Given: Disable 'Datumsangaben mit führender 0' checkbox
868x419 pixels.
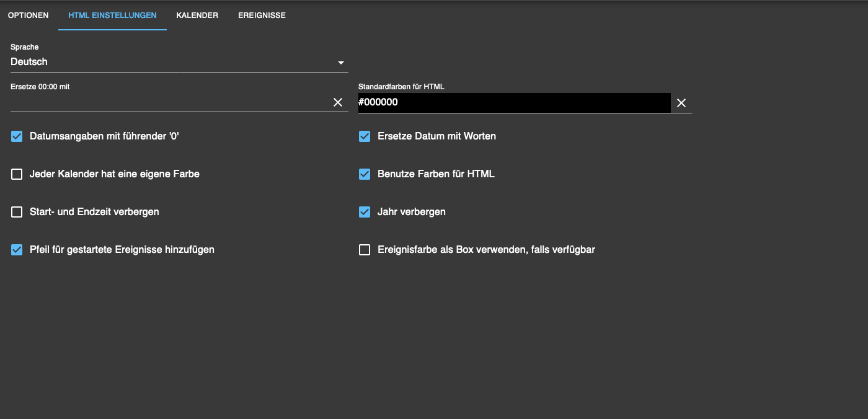Looking at the screenshot, I should pos(17,136).
